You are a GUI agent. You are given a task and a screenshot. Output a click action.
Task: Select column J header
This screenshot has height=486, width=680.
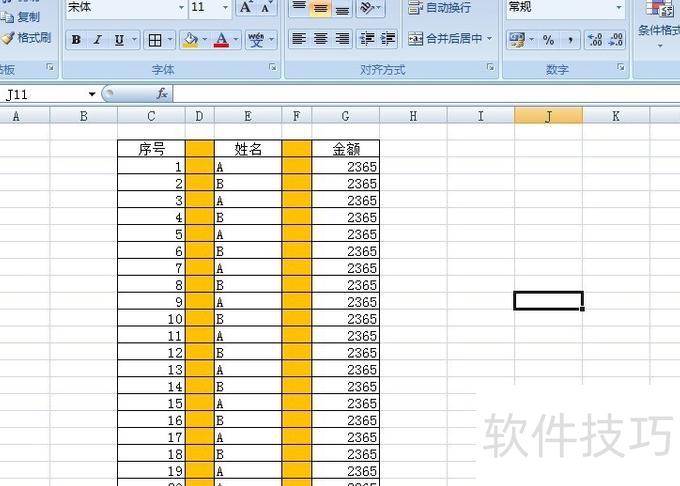(548, 116)
